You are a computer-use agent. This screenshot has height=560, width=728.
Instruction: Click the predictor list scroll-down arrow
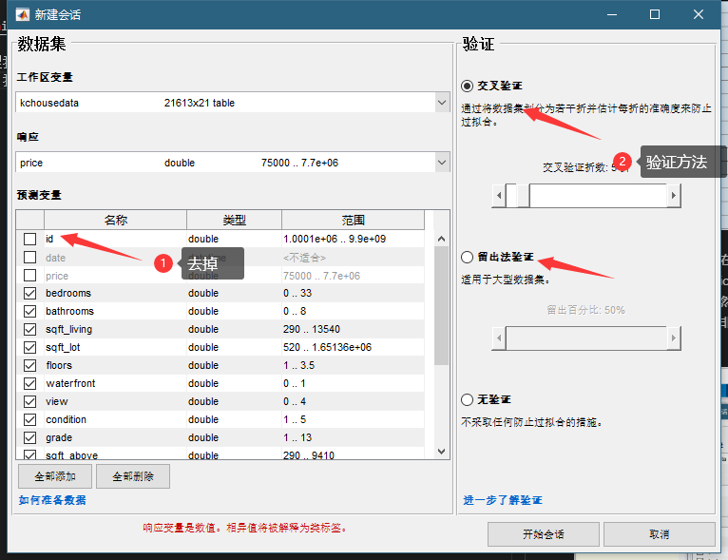tap(441, 452)
